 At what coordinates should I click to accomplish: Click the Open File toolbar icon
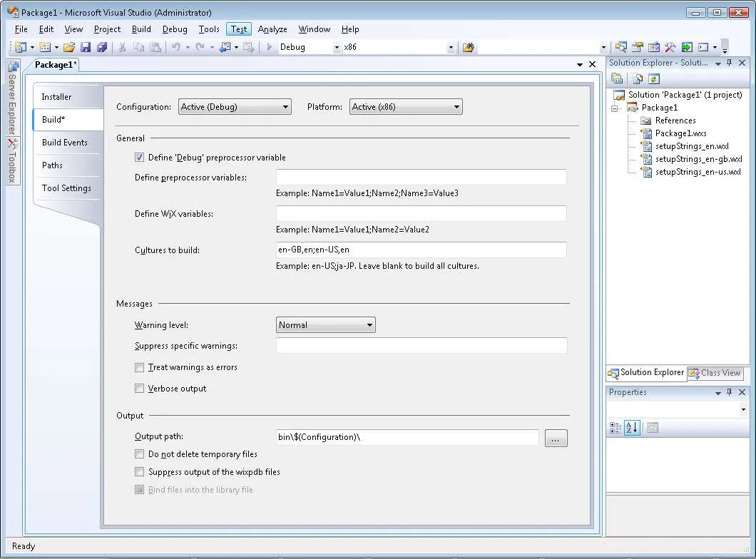pyautogui.click(x=68, y=48)
